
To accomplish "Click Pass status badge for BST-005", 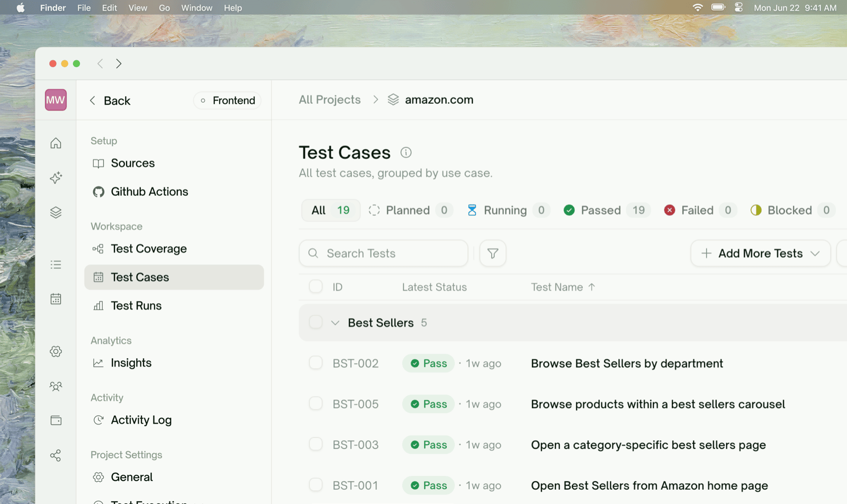I will (x=428, y=404).
